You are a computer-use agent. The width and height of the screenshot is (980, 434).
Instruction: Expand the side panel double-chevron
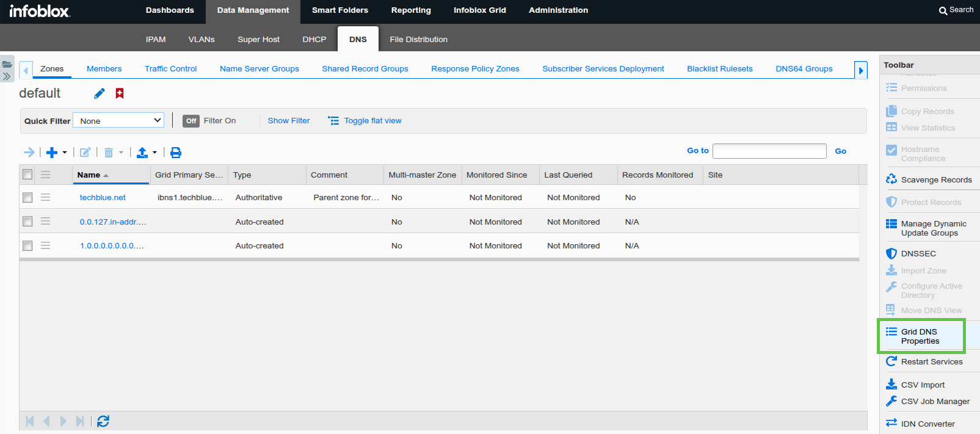(7, 76)
